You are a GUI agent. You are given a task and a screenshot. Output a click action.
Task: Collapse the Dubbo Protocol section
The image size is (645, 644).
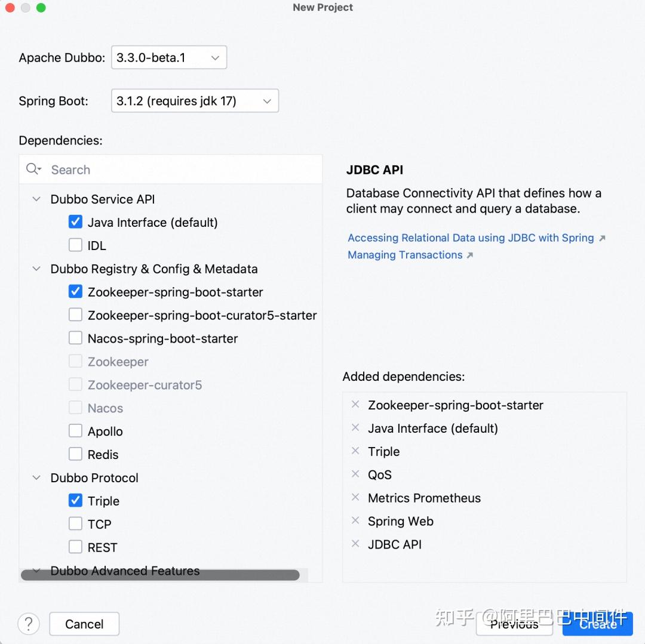pyautogui.click(x=35, y=477)
